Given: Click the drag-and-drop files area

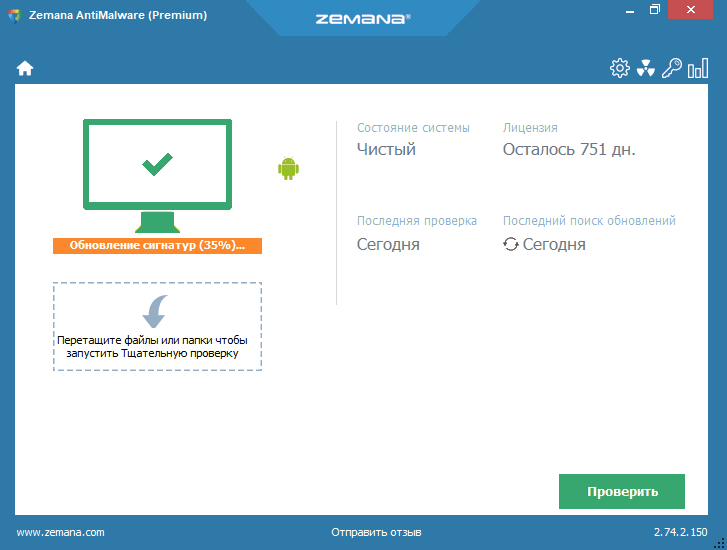Looking at the screenshot, I should click(x=157, y=326).
